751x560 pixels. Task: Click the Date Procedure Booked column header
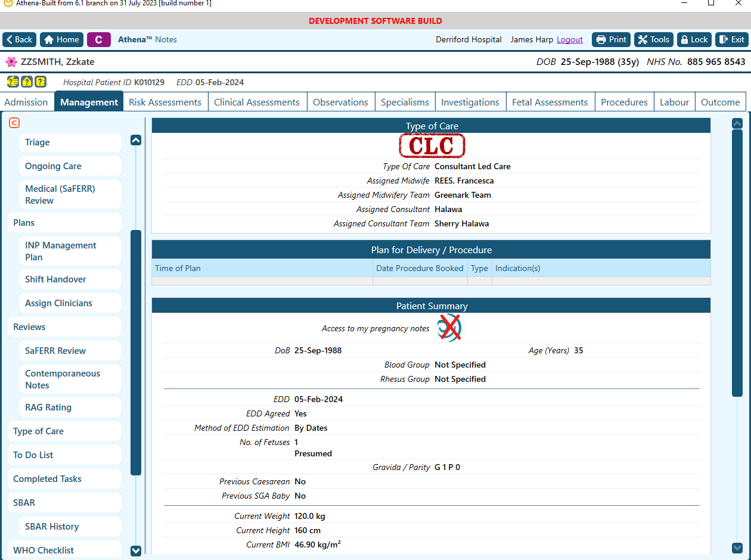click(x=420, y=268)
